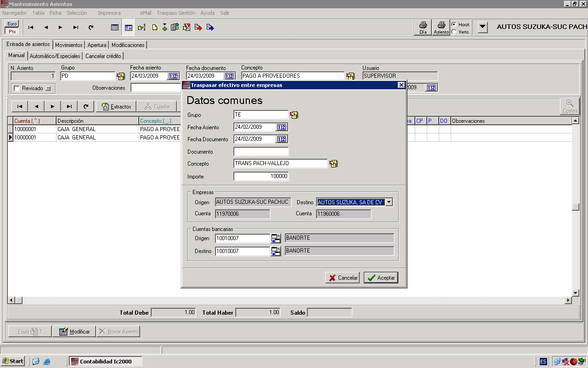Open Fecha documento calendar in main form
This screenshot has height=368, width=588.
[x=229, y=76]
